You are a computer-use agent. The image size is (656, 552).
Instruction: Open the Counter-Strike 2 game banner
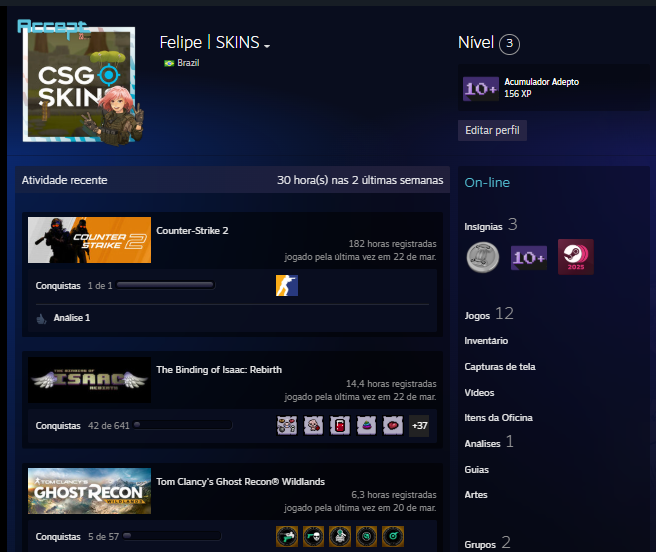[x=90, y=240]
